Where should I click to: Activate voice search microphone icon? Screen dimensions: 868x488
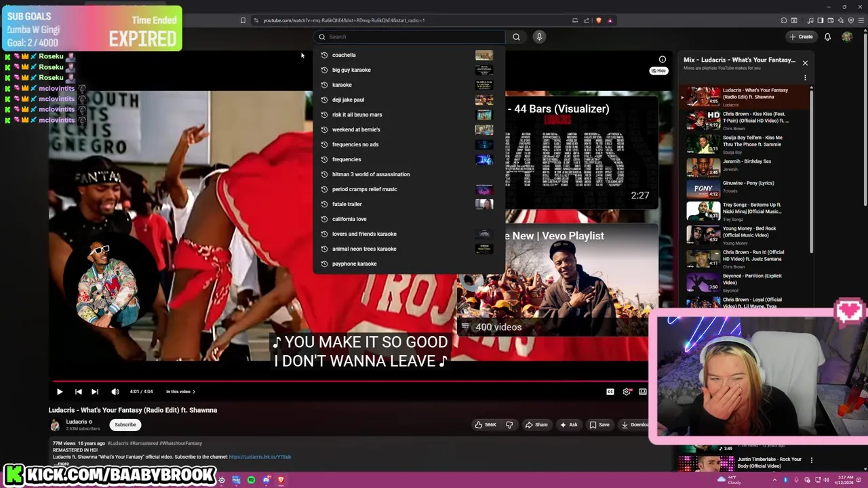[539, 37]
